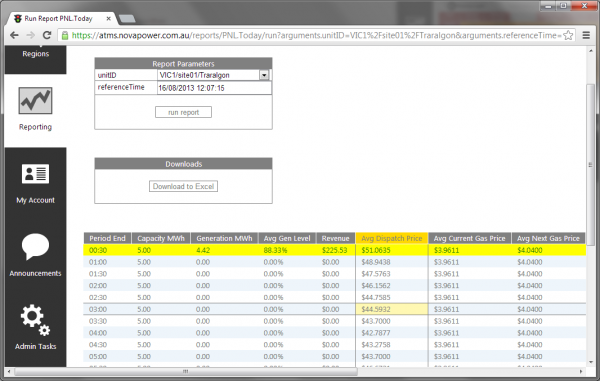Click Avg Next Gas Price header
600x381 pixels.
548,238
